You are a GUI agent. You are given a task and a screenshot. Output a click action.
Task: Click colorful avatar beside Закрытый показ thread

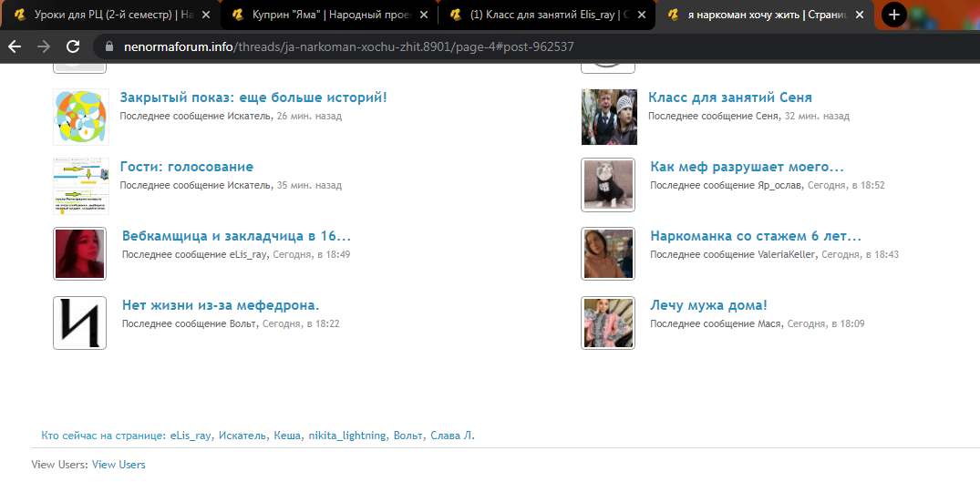tap(80, 117)
